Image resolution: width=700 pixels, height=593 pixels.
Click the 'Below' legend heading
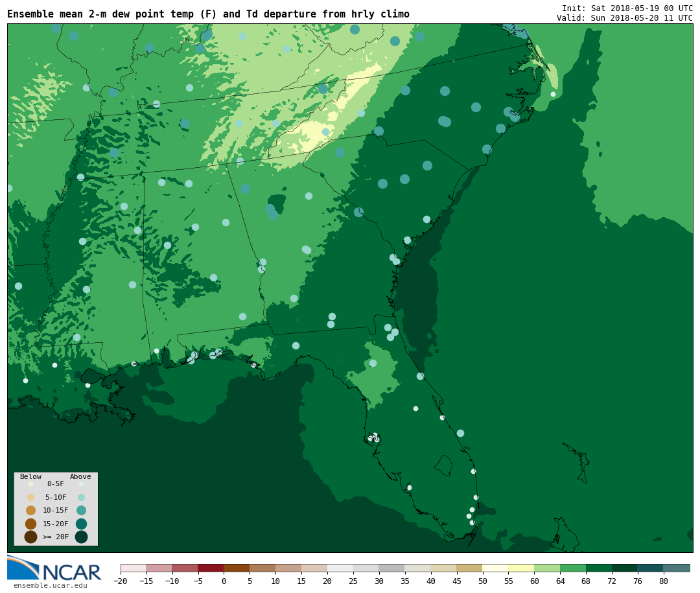click(31, 476)
